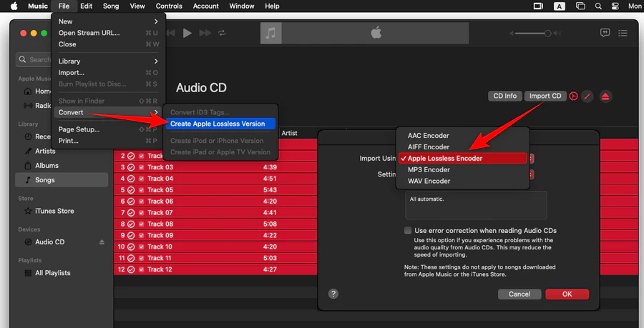Eject the disc with red eject button
The width and height of the screenshot is (644, 328).
(x=605, y=96)
